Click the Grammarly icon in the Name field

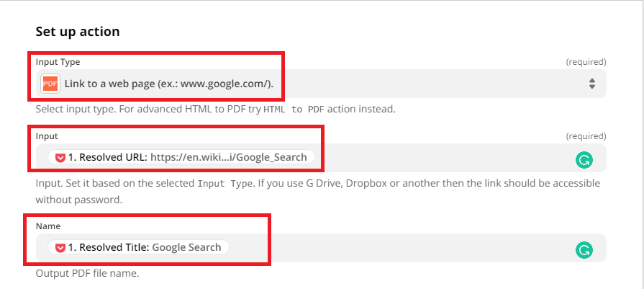[x=583, y=249]
